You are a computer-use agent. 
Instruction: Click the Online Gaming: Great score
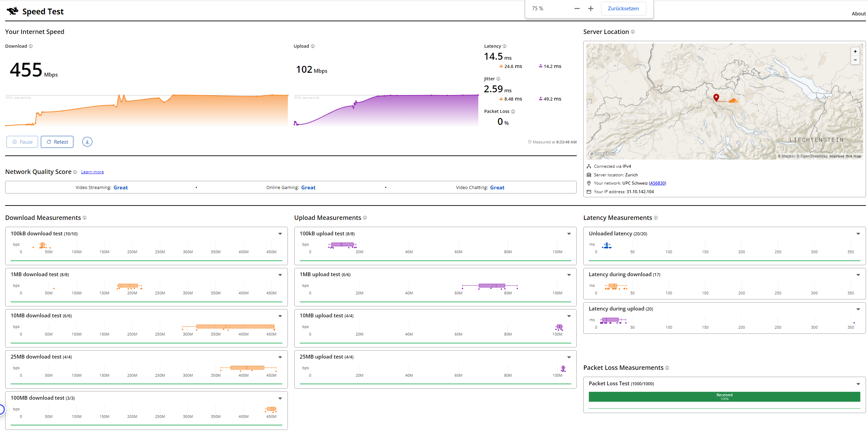[291, 188]
